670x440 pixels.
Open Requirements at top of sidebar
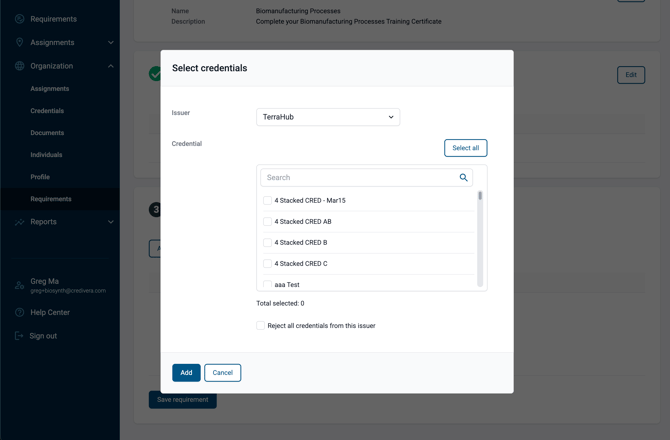coord(53,19)
